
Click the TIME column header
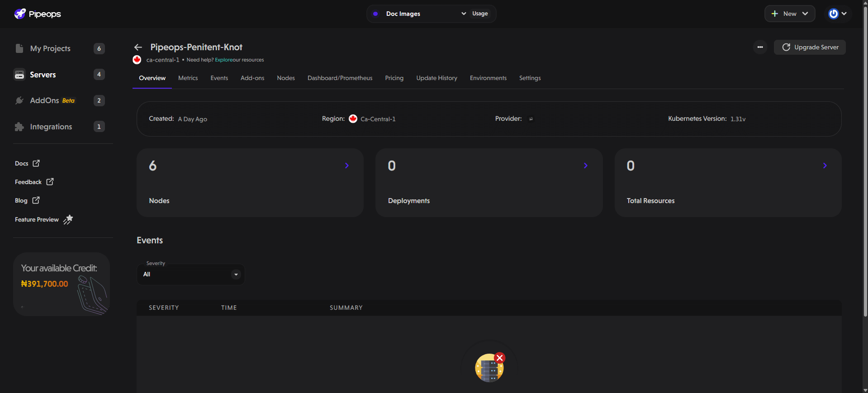point(229,308)
